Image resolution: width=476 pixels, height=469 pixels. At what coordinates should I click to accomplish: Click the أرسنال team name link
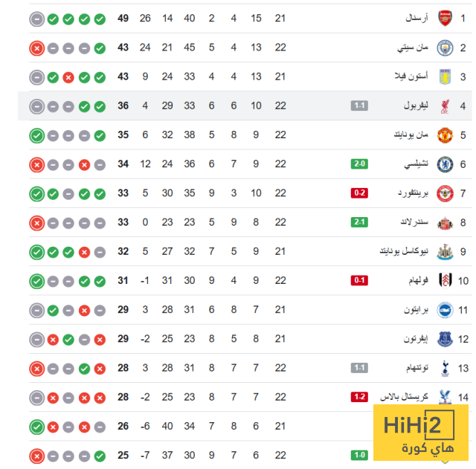point(413,19)
